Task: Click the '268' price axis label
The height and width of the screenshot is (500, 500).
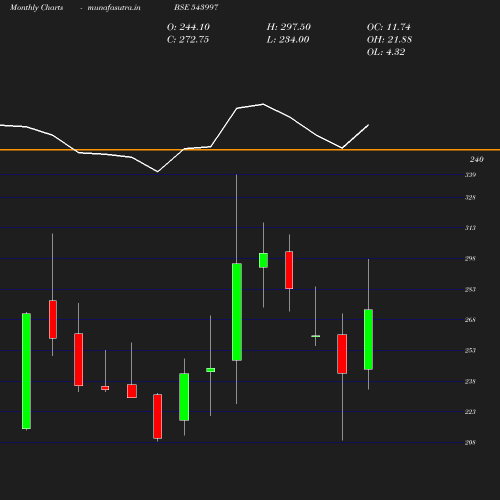Action: [x=470, y=320]
